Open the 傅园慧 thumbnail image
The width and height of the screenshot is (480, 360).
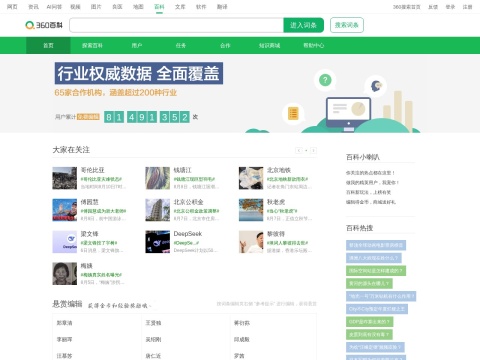65,210
